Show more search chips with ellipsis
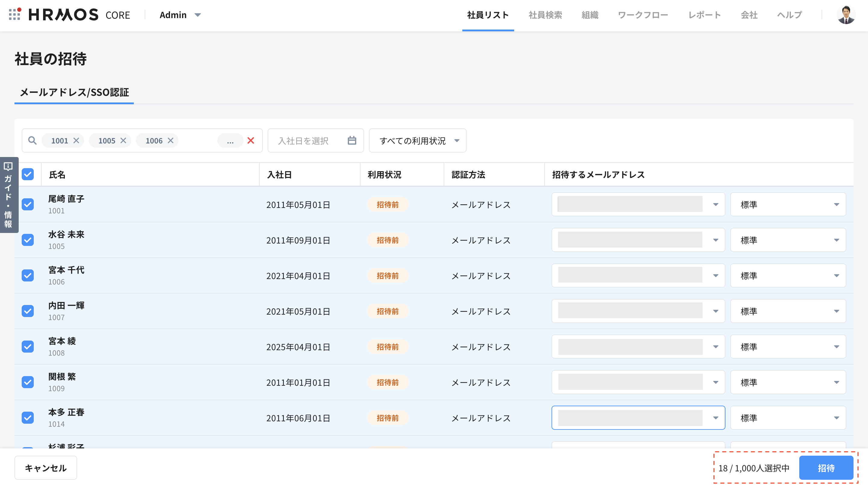The width and height of the screenshot is (868, 487). click(x=230, y=140)
